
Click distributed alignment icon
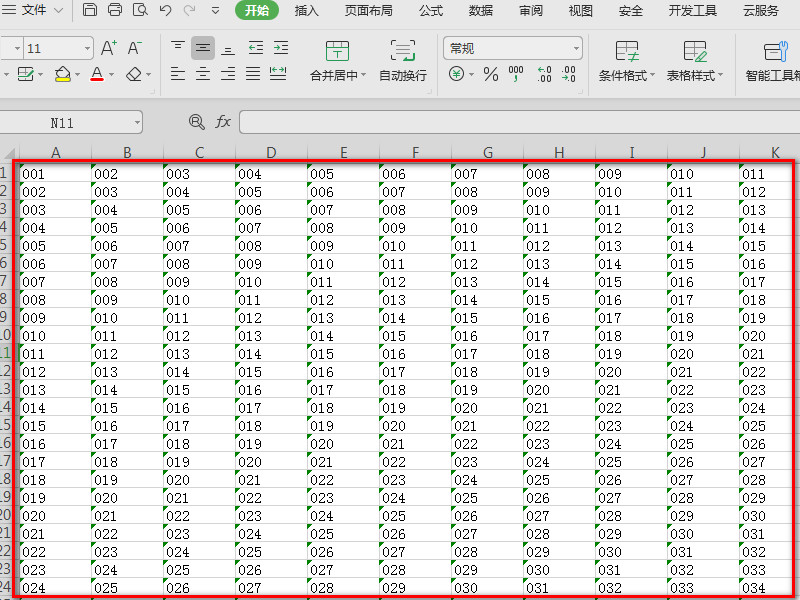coord(278,74)
